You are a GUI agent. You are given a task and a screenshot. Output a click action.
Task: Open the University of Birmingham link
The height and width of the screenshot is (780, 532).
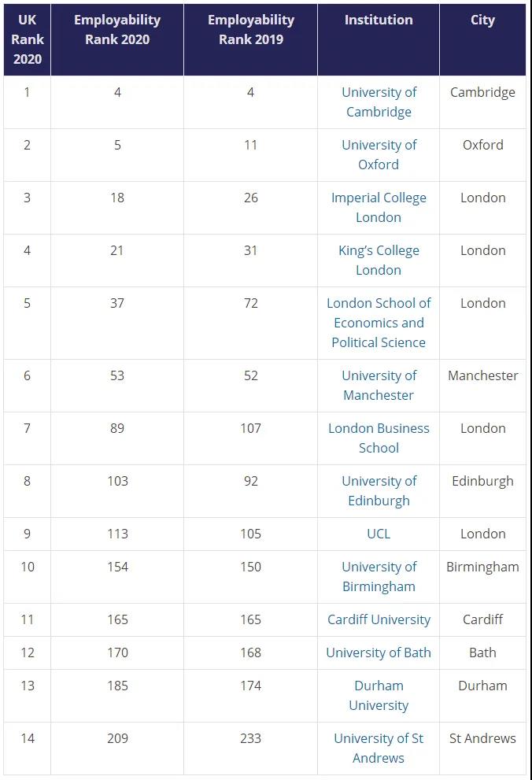point(379,577)
